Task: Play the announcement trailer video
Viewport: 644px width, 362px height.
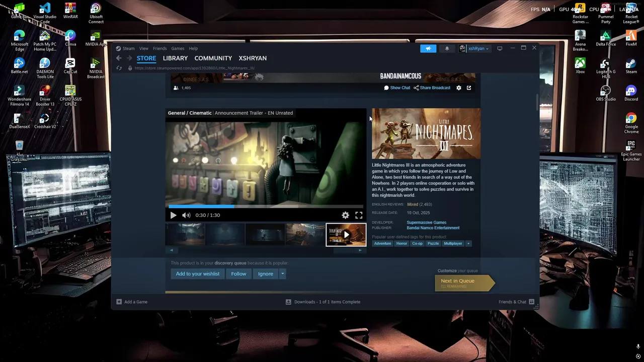Action: 173,215
